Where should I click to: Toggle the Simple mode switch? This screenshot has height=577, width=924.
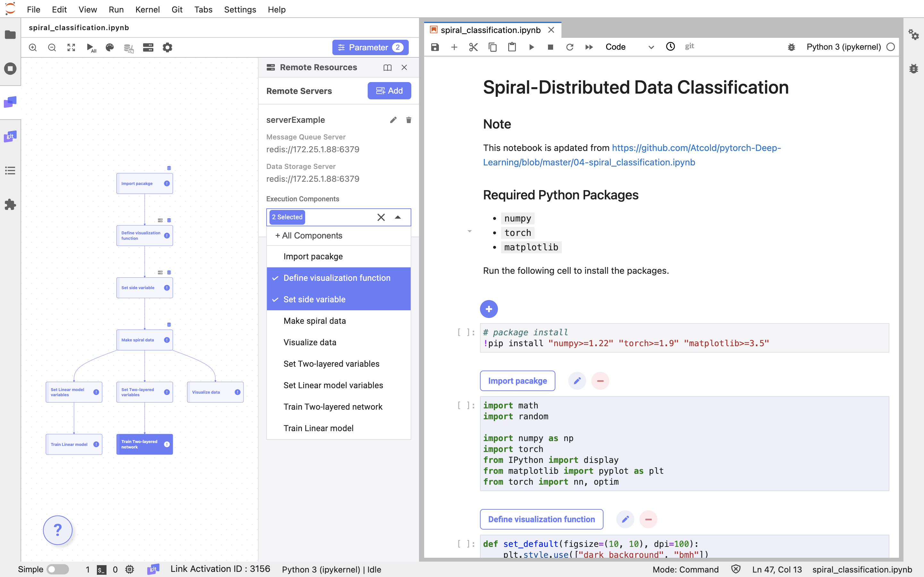(x=57, y=569)
